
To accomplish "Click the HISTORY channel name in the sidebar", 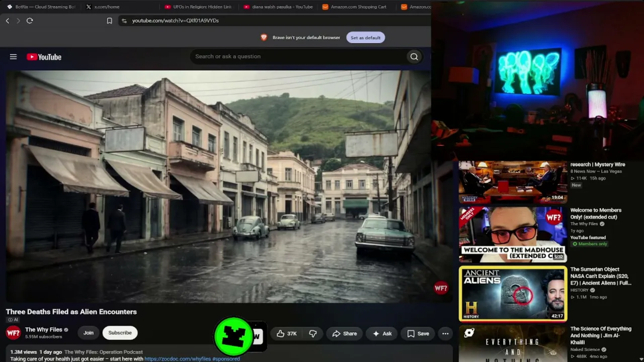I will click(579, 290).
